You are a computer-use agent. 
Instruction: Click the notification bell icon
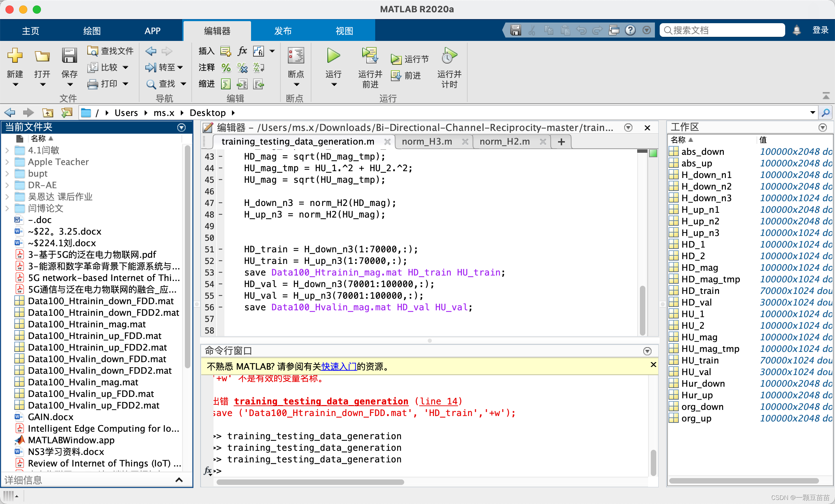[x=797, y=30]
